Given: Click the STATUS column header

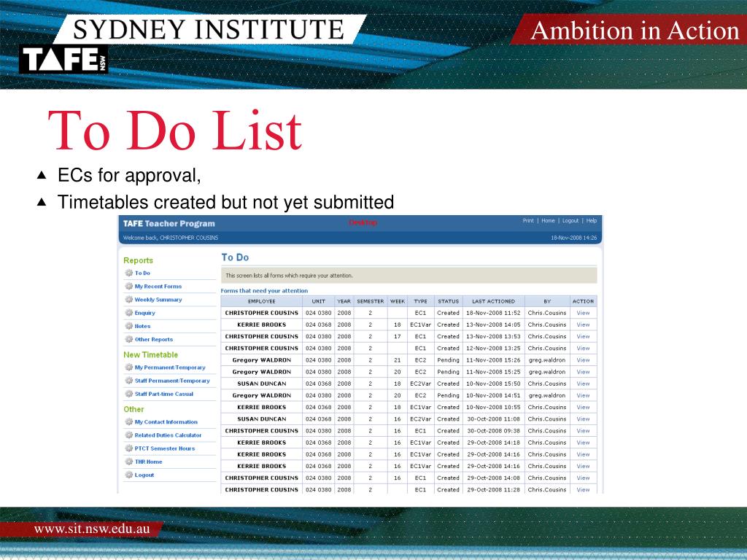Looking at the screenshot, I should 449,301.
